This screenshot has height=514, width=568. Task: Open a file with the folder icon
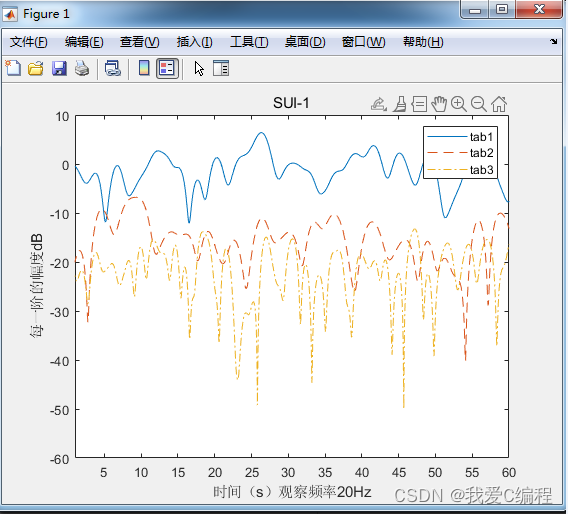click(x=36, y=68)
